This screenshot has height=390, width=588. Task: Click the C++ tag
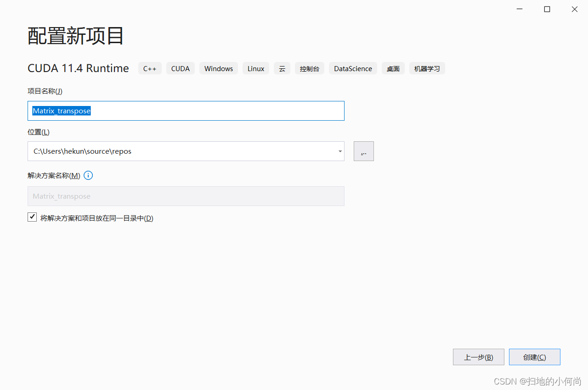click(x=150, y=68)
